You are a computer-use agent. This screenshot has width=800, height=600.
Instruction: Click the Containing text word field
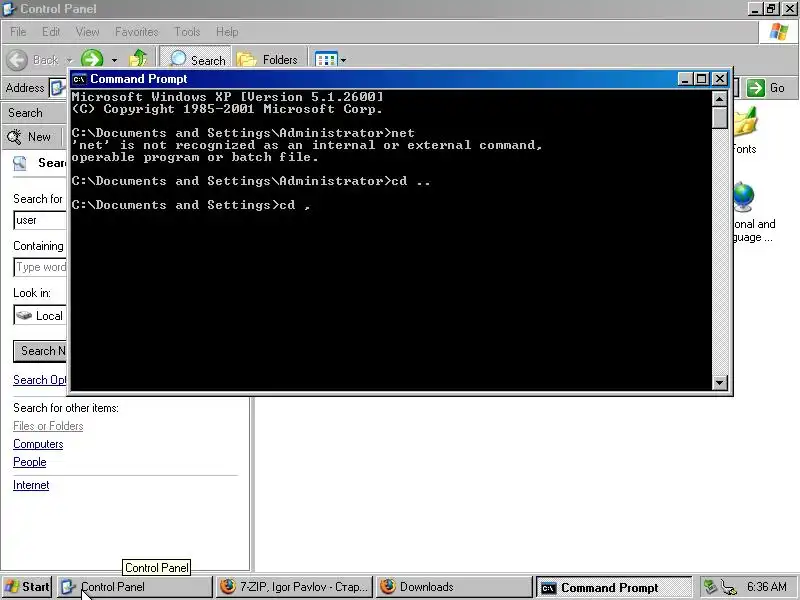pos(40,267)
